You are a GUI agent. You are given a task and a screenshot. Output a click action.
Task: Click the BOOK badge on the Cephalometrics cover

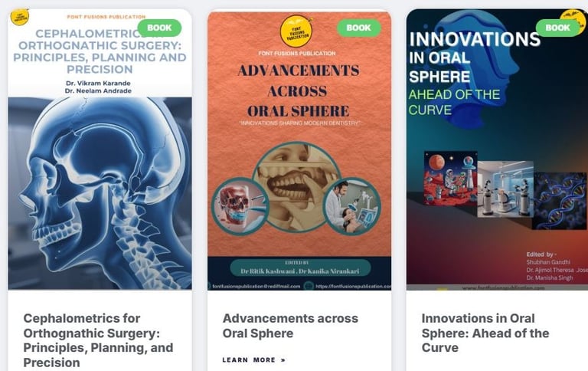[159, 28]
